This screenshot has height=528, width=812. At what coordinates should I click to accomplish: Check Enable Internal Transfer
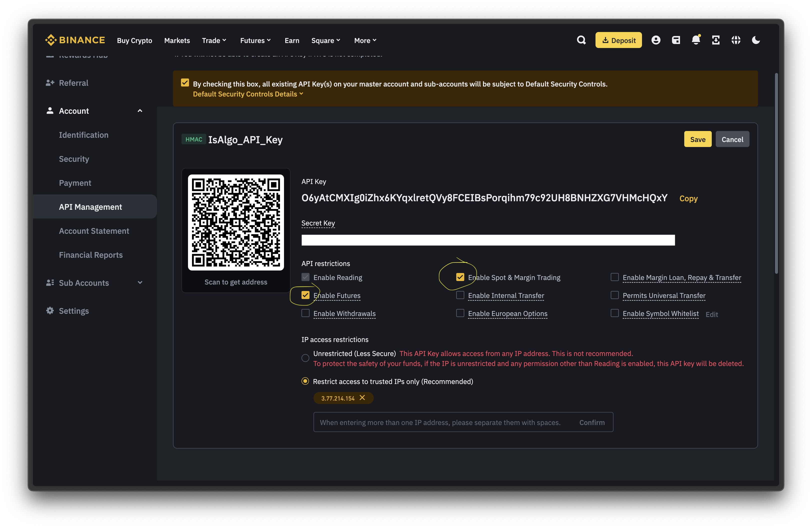click(460, 295)
